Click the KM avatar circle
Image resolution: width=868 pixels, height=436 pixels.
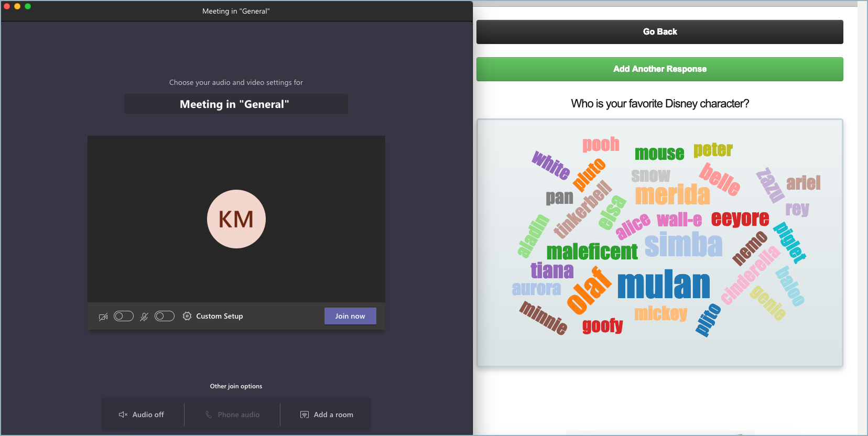[x=236, y=219]
